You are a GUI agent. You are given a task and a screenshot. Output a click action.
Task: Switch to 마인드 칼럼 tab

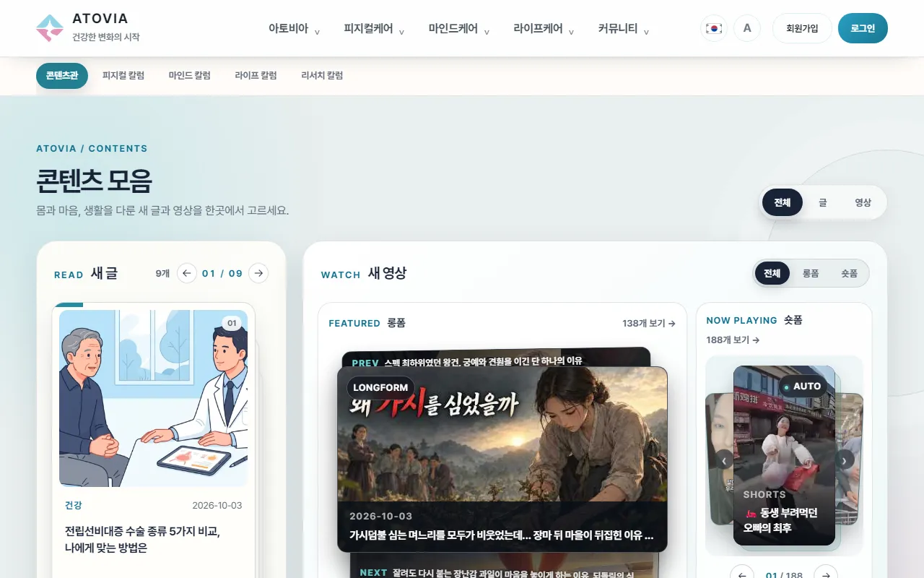point(190,76)
